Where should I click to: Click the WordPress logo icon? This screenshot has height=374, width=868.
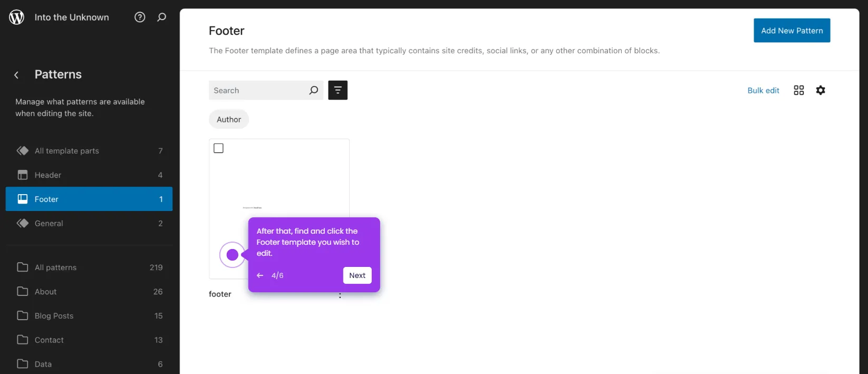coord(17,17)
